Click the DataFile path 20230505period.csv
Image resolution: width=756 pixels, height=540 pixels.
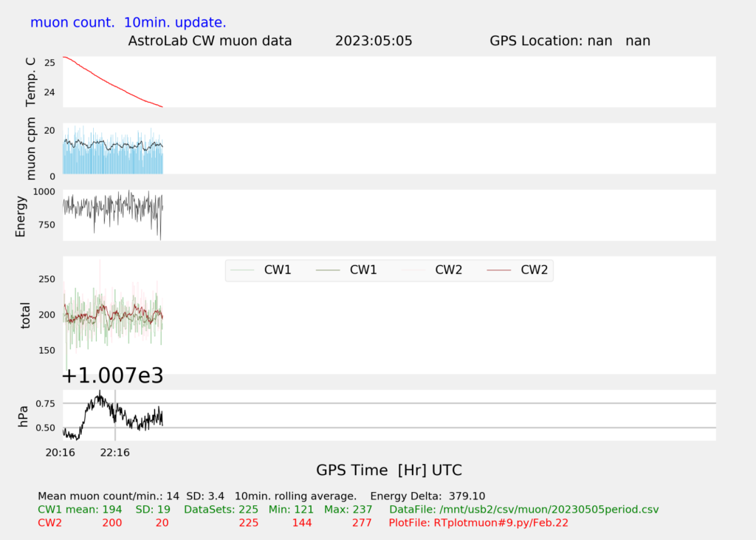click(x=523, y=510)
